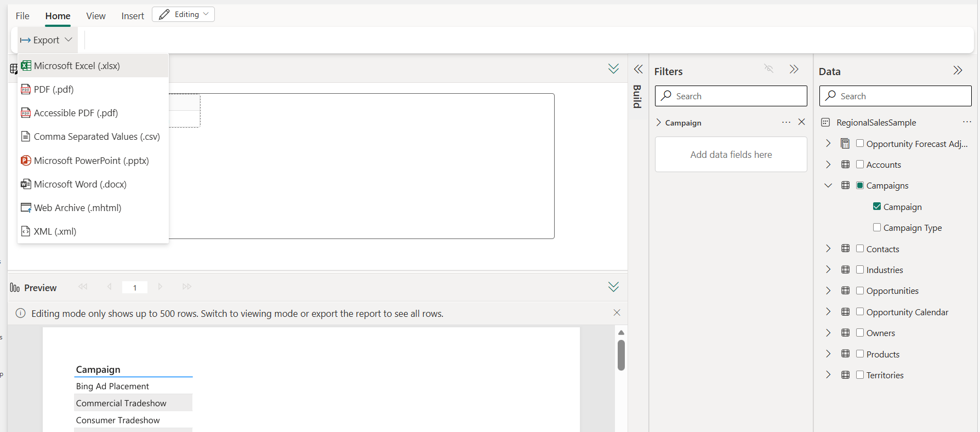The image size is (980, 432).
Task: Check the Campaign Type field checkbox
Action: [877, 227]
